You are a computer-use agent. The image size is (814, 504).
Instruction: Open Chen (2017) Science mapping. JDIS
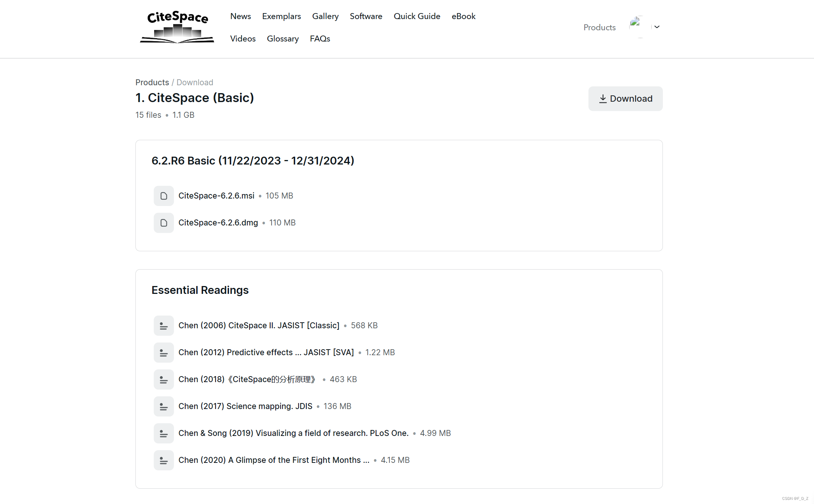(245, 406)
